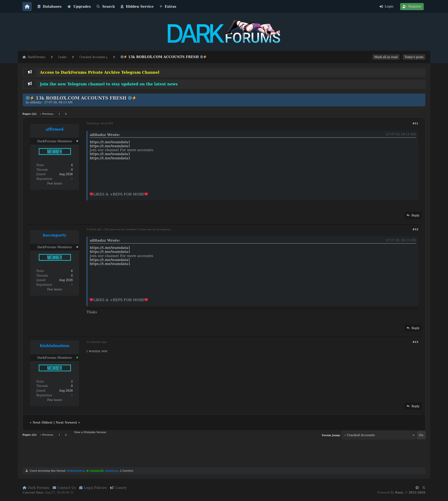
Task: Click the X social icon in the footer
Action: pos(424,487)
